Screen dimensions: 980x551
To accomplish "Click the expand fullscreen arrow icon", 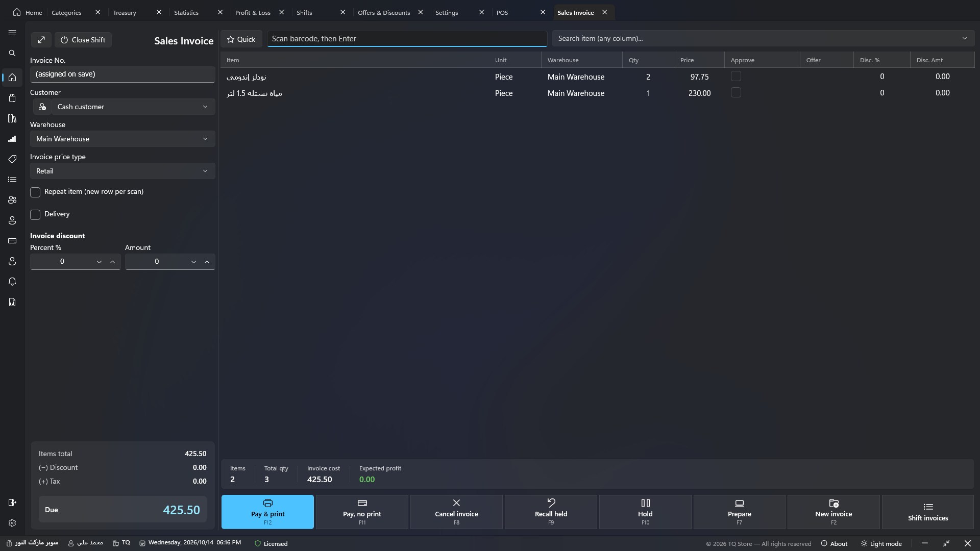I will [41, 40].
